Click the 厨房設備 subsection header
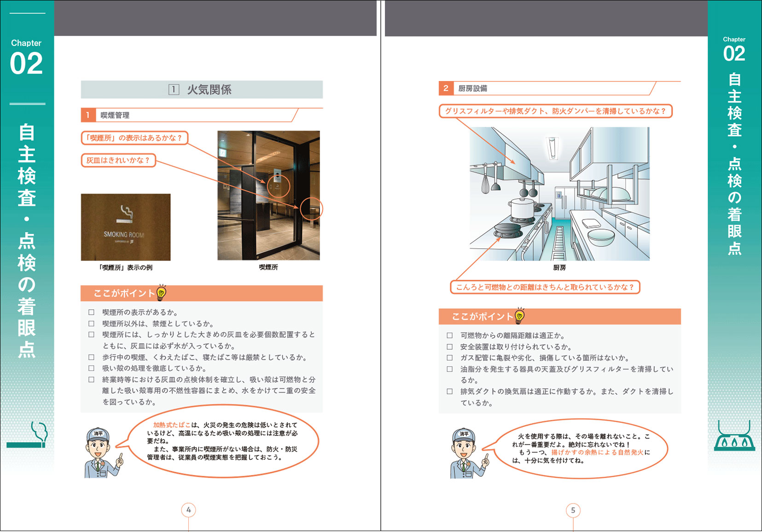Viewport: 762px width, 532px height. (547, 88)
